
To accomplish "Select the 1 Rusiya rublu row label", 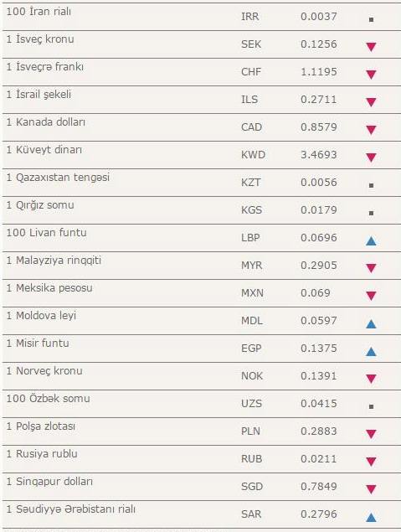I will 42,454.
